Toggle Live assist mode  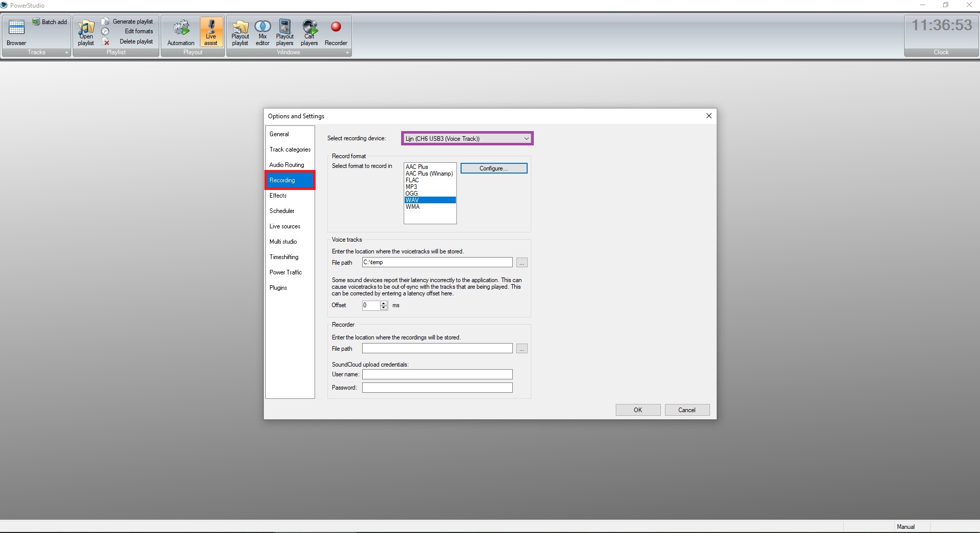(x=211, y=32)
